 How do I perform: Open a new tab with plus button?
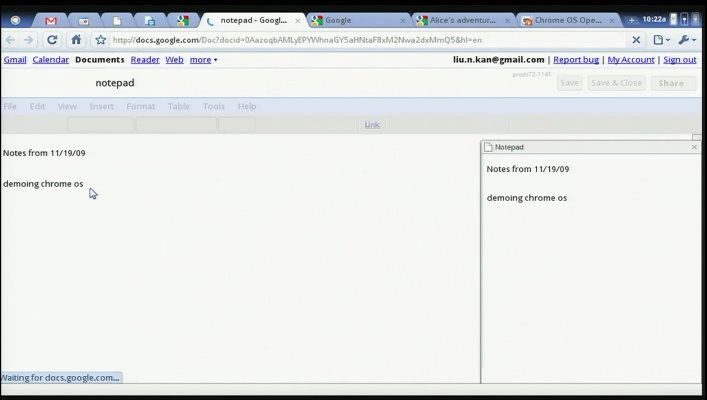[632, 20]
